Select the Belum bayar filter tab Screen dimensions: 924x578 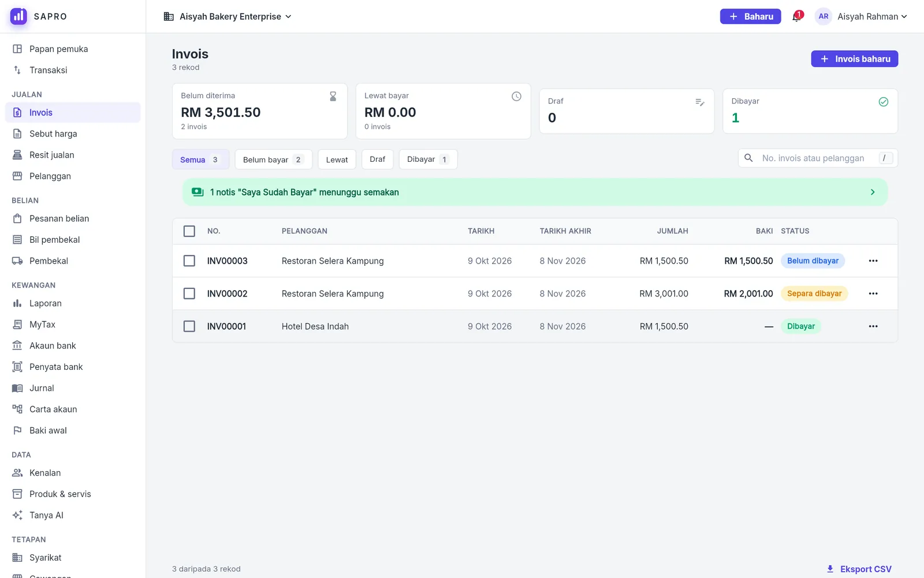pyautogui.click(x=273, y=160)
